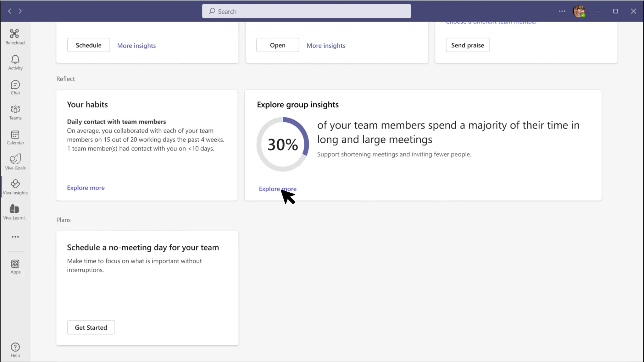Navigate back with left arrow
The image size is (644, 362).
pos(10,11)
